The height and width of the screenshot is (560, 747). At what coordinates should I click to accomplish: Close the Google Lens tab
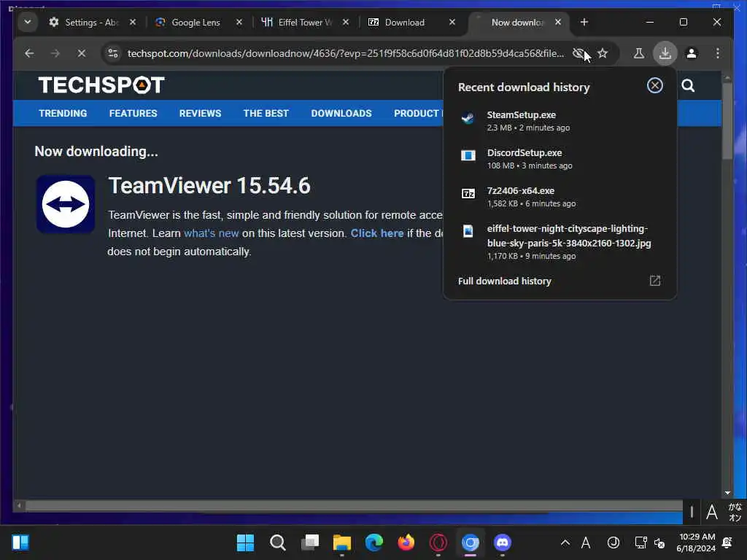tap(239, 23)
